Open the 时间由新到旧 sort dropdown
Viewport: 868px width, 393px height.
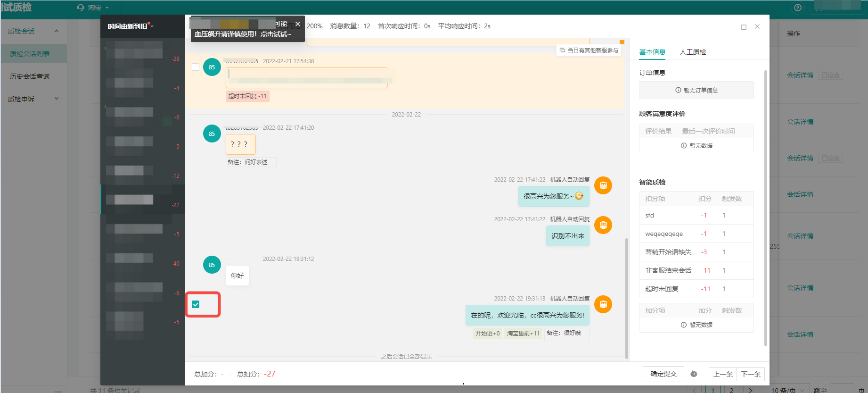pyautogui.click(x=131, y=26)
